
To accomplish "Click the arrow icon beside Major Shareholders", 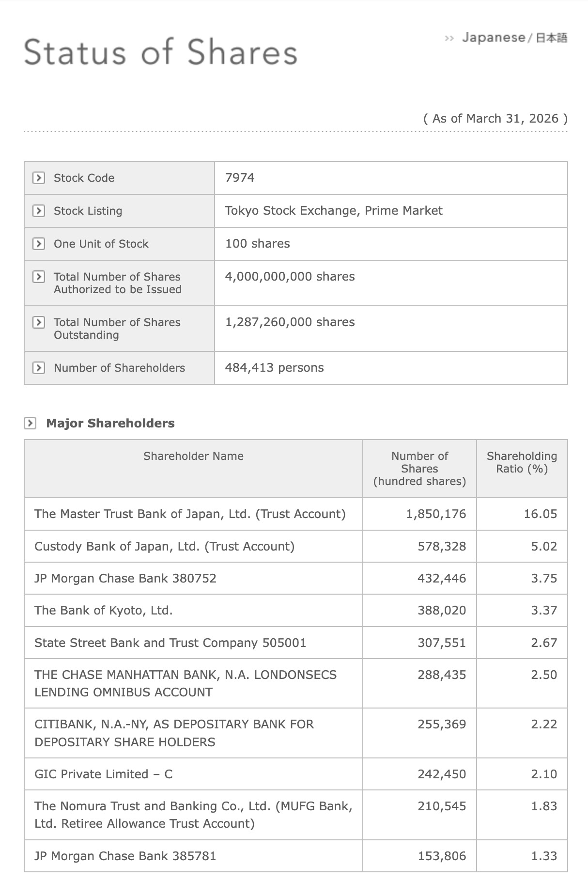I will pos(30,423).
